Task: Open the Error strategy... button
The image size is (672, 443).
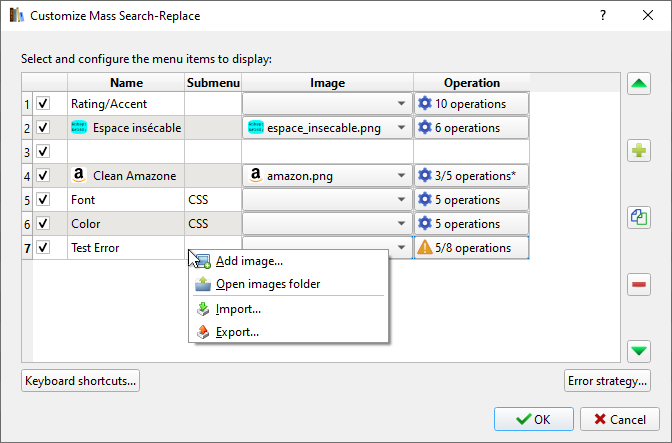Action: pos(607,381)
